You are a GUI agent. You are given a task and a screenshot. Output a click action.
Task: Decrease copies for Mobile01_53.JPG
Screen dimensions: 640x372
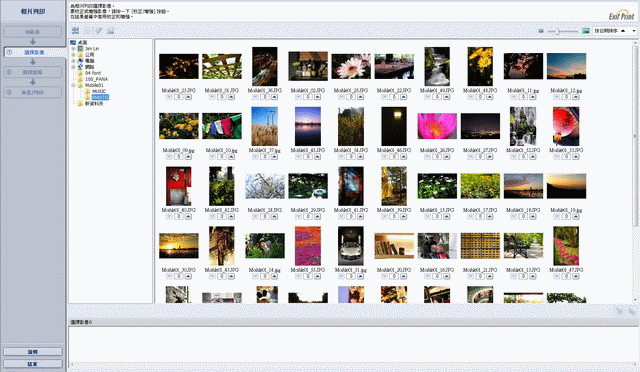point(557,157)
